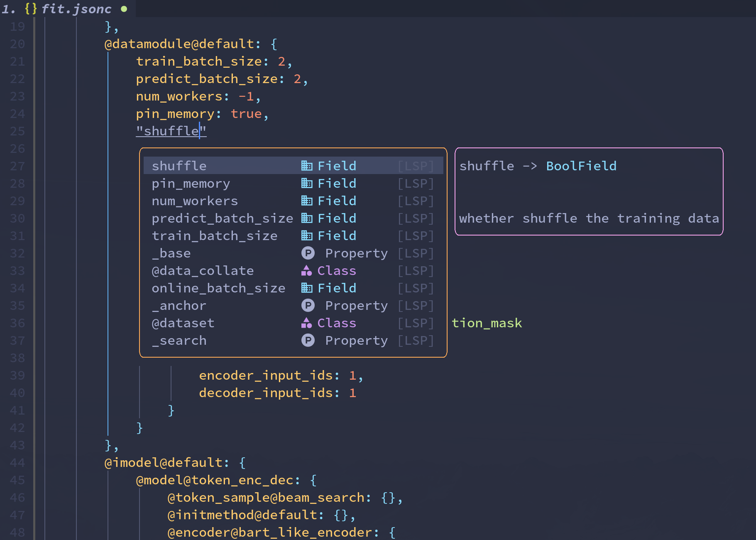Click @encoder@bart_like_encoder key on line 48
Screen dimensions: 756x540
click(270, 532)
